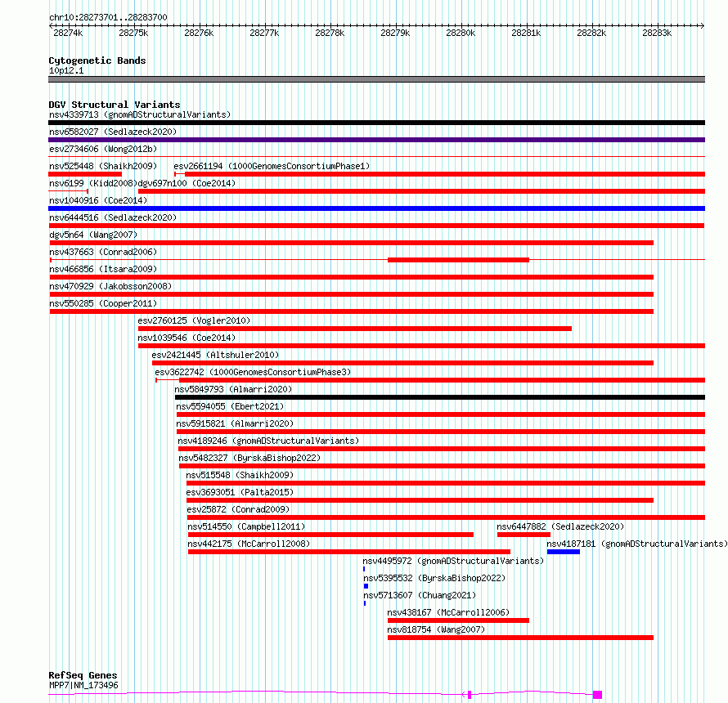Screen dimensions: 728x703
Task: Click the Cytogenetic Bands track title
Action: coord(97,60)
